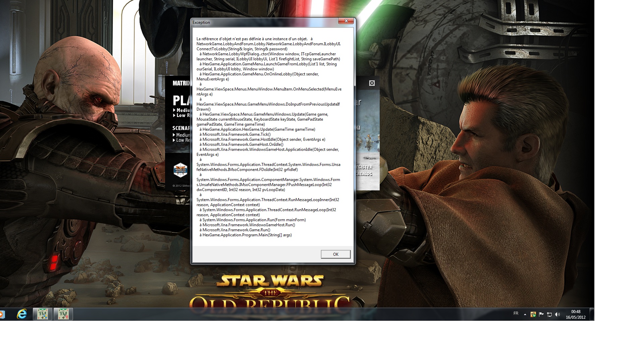The image size is (644, 362).
Task: Open the network tray icon
Action: [549, 314]
